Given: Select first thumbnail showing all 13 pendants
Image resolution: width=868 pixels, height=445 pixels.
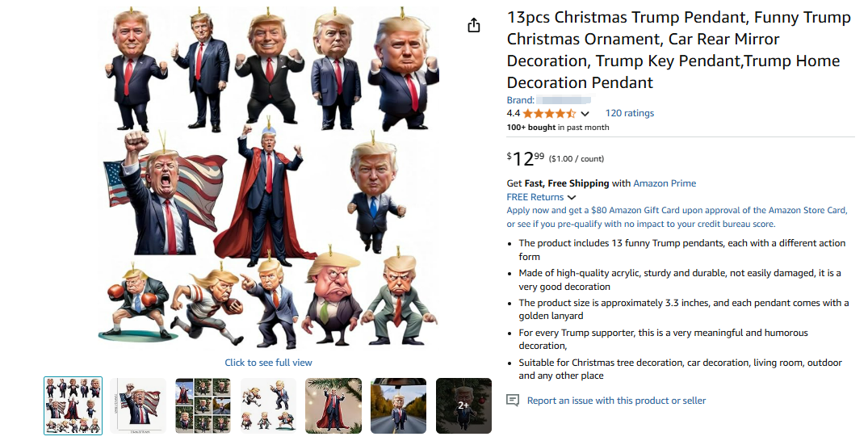Looking at the screenshot, I should (73, 405).
